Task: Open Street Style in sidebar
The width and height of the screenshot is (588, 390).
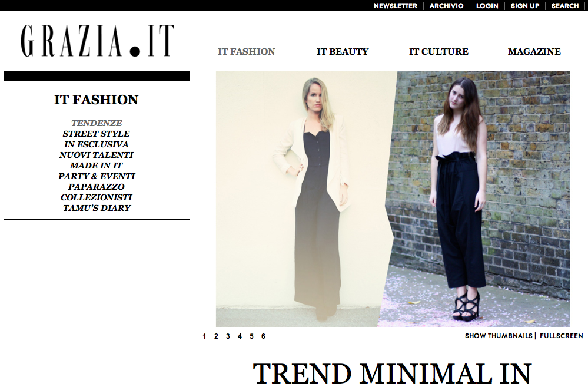Action: pos(97,134)
